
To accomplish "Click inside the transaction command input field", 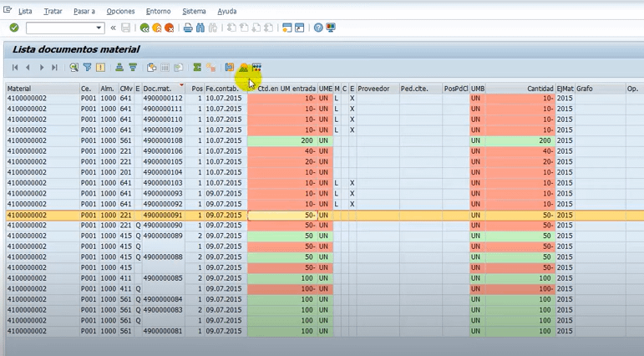I will coord(60,28).
